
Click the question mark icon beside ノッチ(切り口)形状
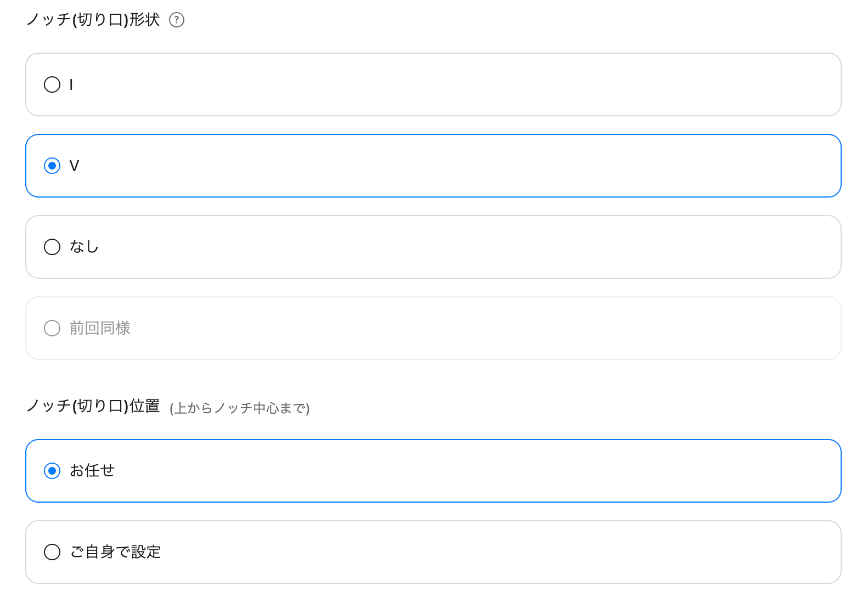point(176,20)
